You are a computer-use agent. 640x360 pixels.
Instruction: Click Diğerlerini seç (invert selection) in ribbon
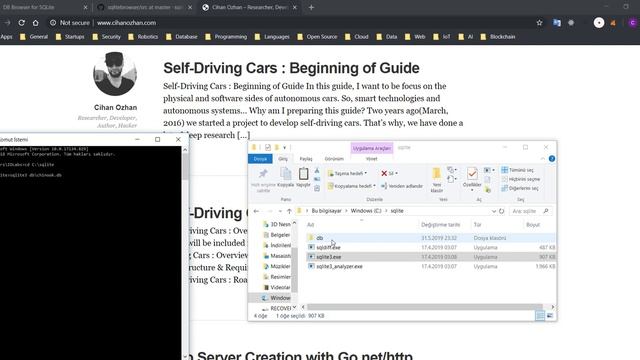tap(520, 188)
